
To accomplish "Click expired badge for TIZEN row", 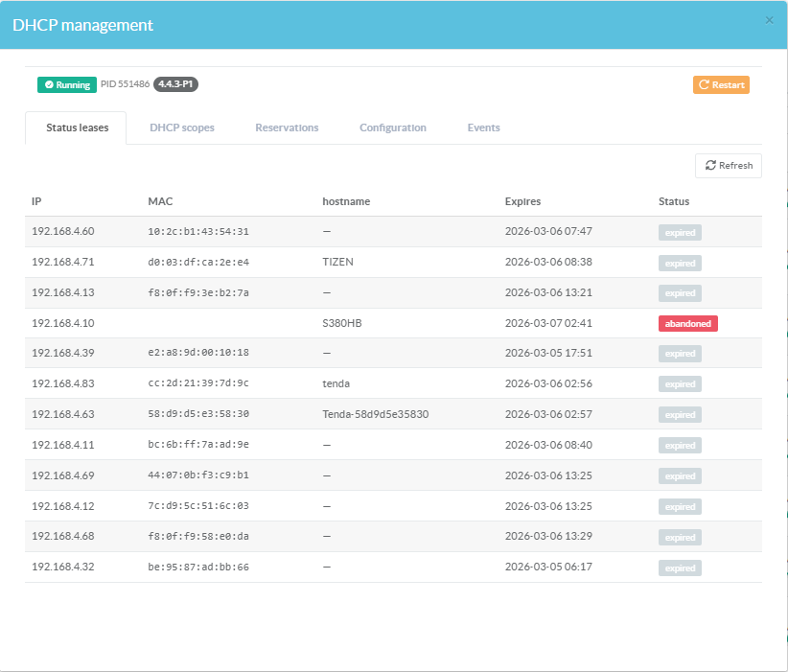I will click(680, 263).
